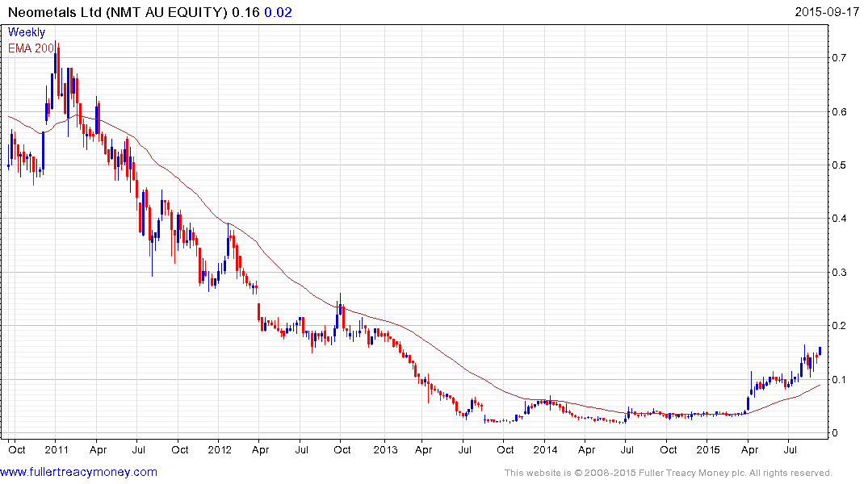The width and height of the screenshot is (868, 484).
Task: Click the copyright notice text
Action: [669, 473]
